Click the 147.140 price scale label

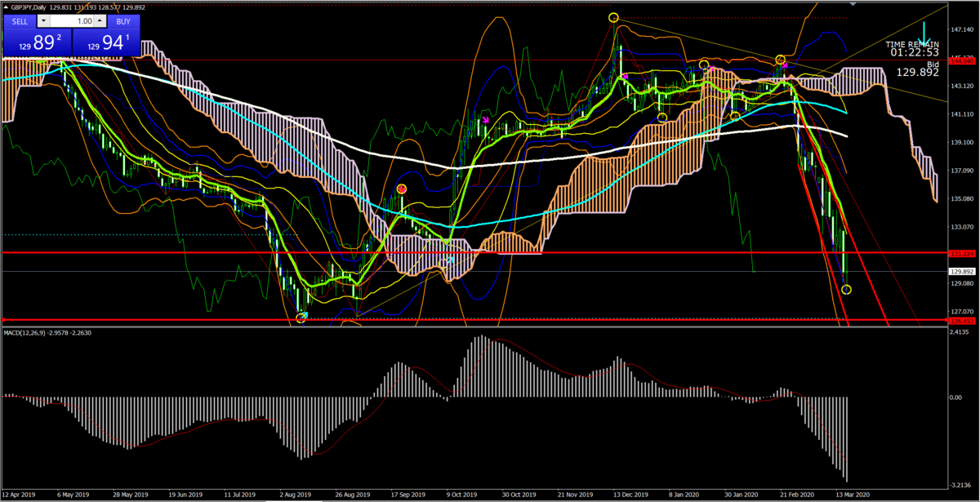click(964, 29)
